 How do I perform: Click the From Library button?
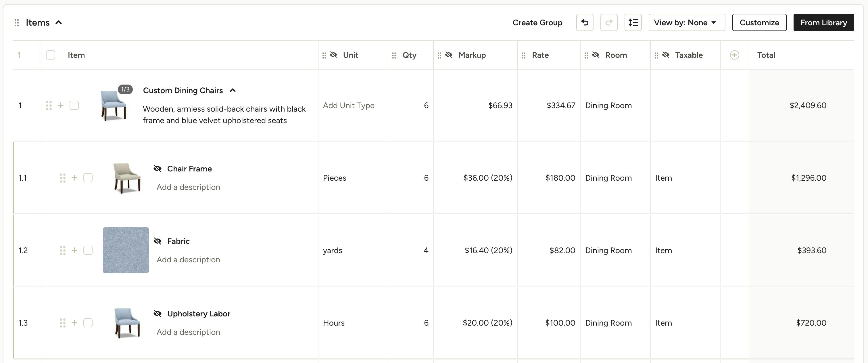tap(823, 22)
